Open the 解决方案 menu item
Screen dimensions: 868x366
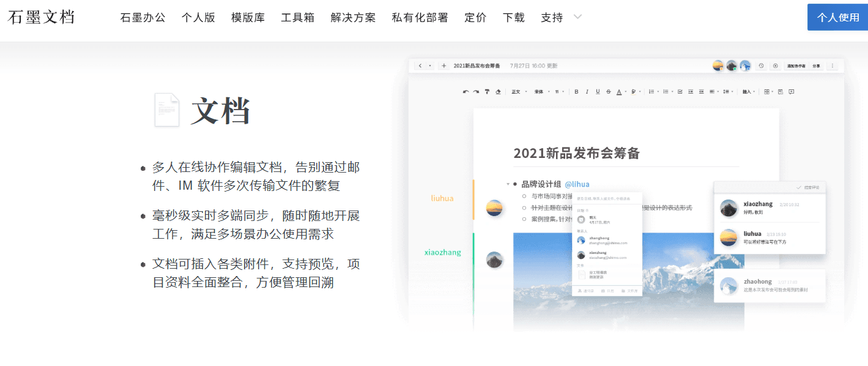click(x=353, y=17)
